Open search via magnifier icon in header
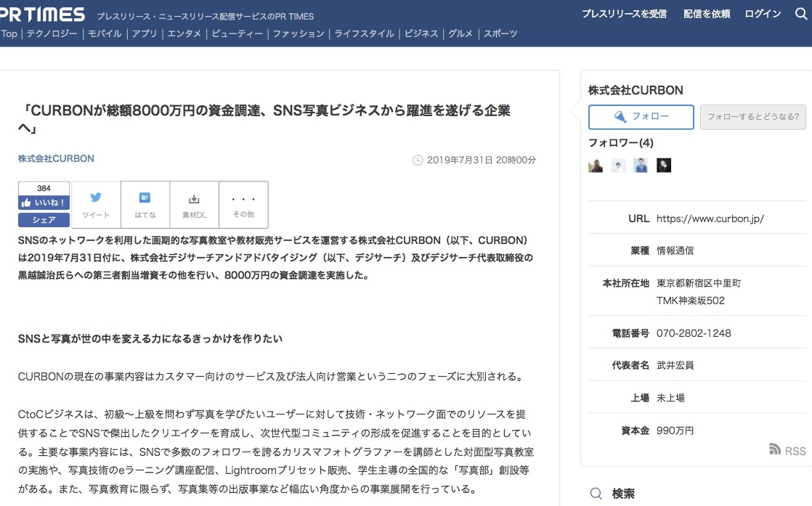This screenshot has width=812, height=506. (x=801, y=14)
